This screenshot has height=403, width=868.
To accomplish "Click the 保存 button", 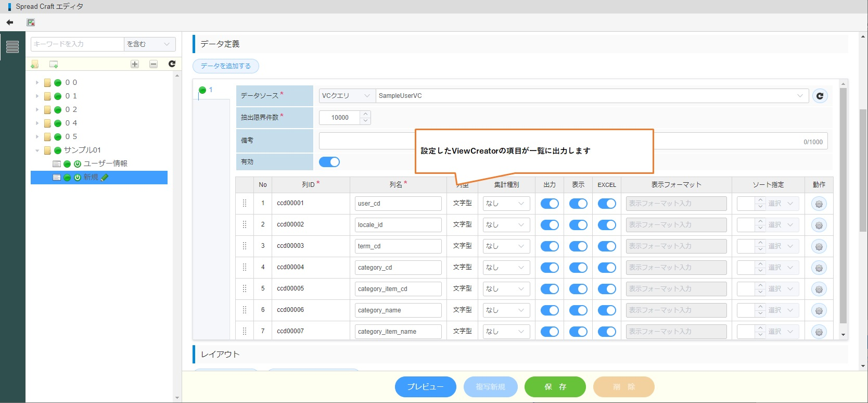I will point(555,387).
